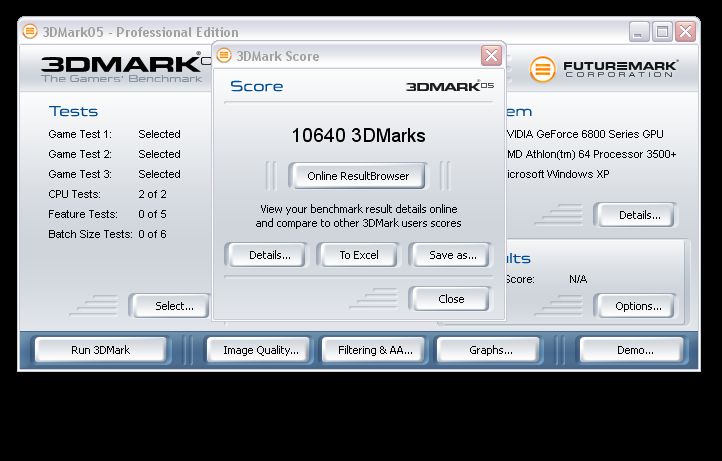Click the Game Test 1 label

click(x=80, y=134)
